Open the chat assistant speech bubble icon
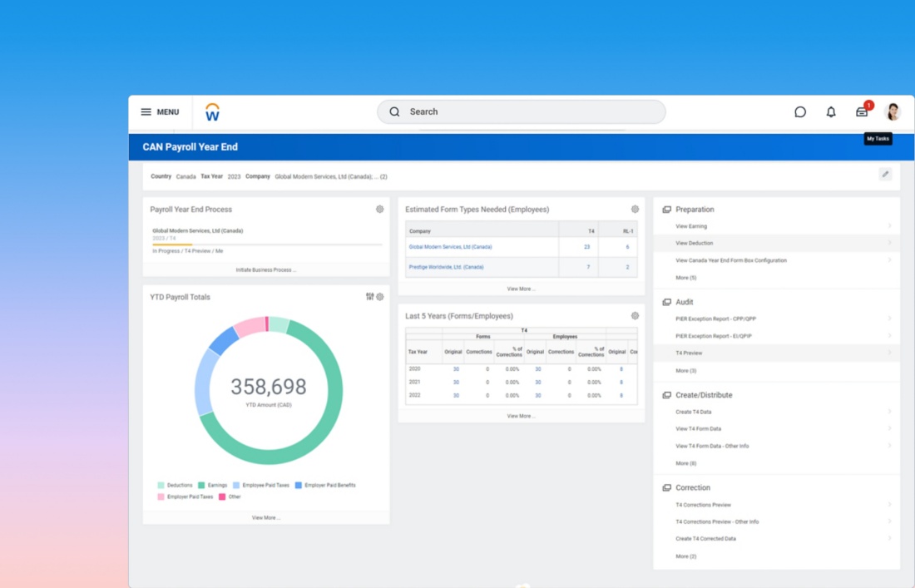 coord(800,112)
